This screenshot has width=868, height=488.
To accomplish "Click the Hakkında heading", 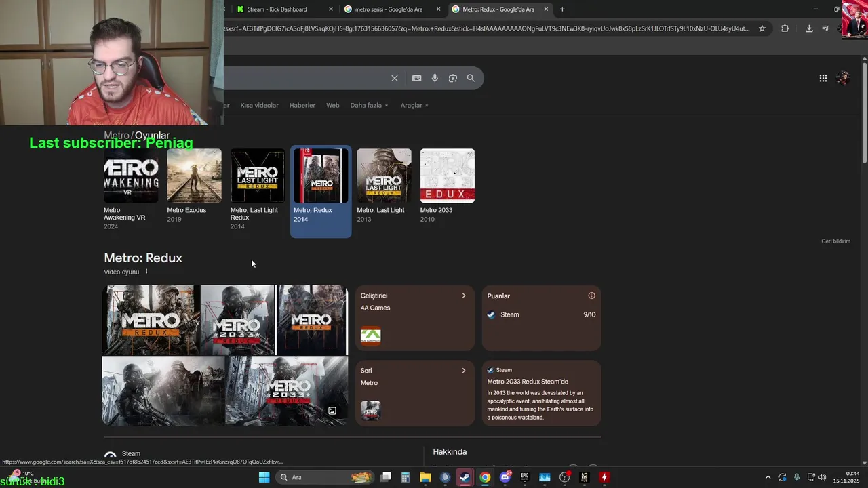I will pos(450,452).
